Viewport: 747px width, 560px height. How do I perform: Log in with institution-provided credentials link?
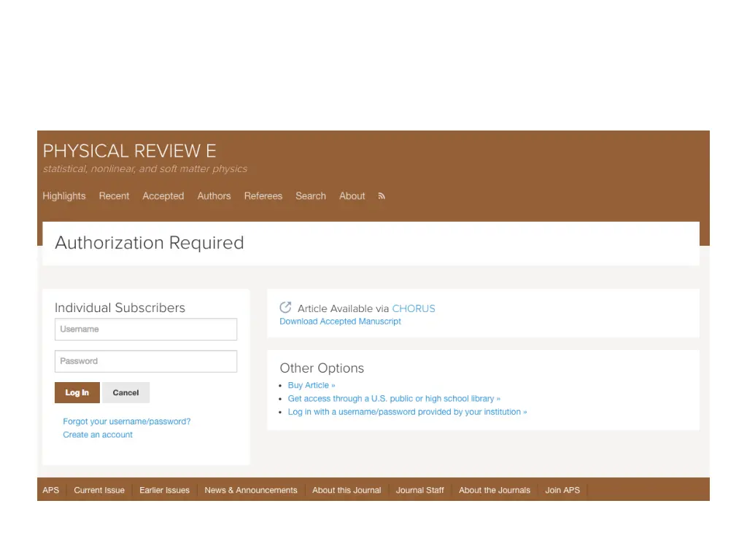(407, 412)
